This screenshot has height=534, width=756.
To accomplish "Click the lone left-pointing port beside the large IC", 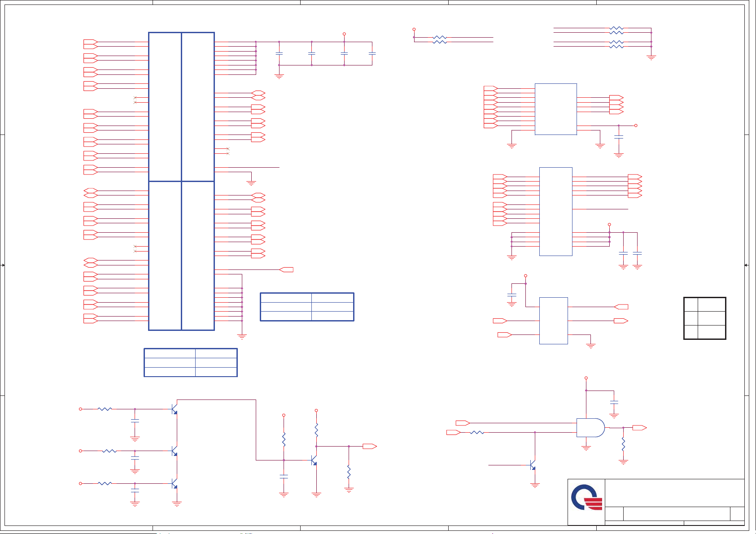I will [x=286, y=269].
